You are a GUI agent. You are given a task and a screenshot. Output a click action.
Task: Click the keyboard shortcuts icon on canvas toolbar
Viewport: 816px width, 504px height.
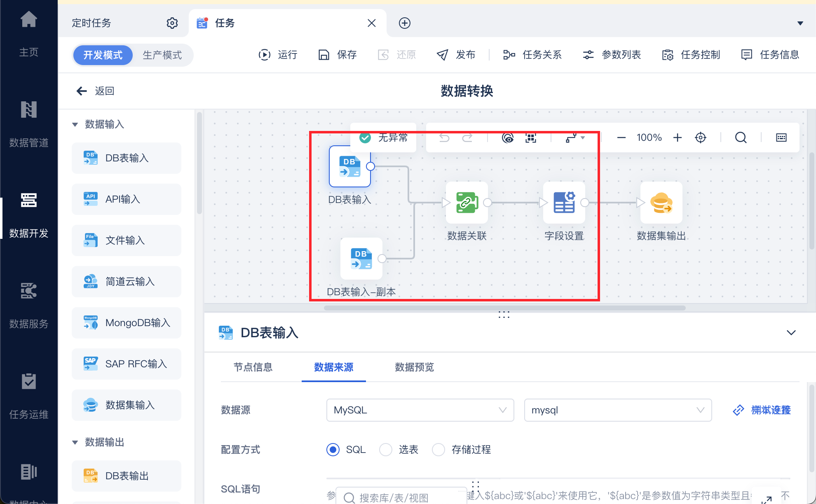click(x=781, y=138)
